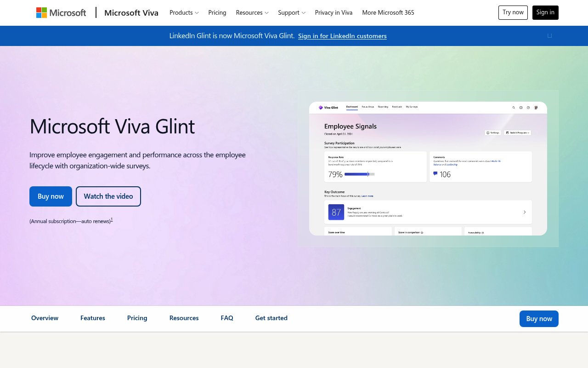Switch to the Features section tab
The image size is (588, 368).
[93, 318]
